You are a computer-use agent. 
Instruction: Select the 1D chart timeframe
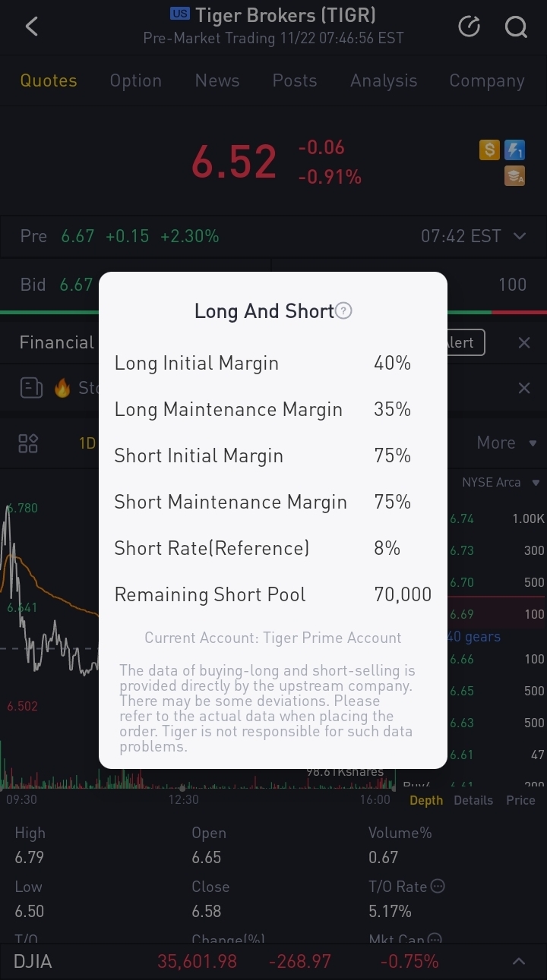coord(87,443)
